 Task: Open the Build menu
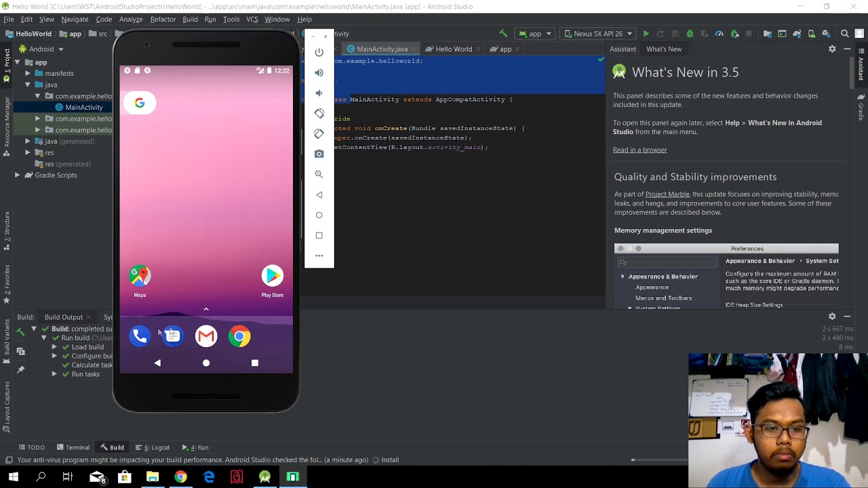coord(190,19)
